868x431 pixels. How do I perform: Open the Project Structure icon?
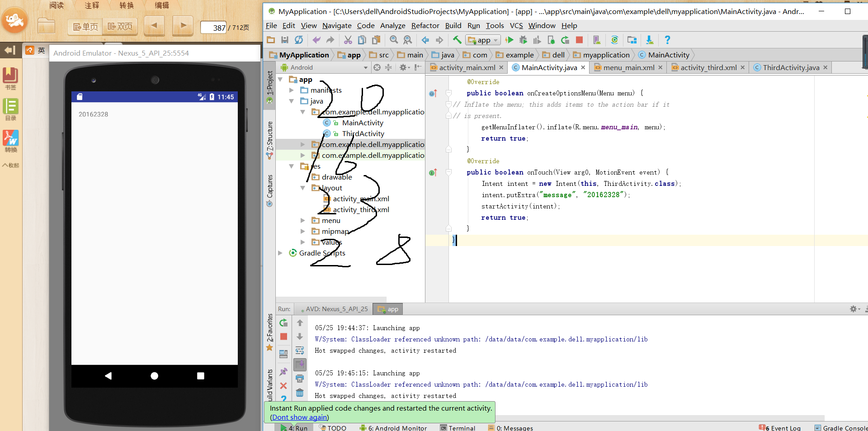[632, 40]
